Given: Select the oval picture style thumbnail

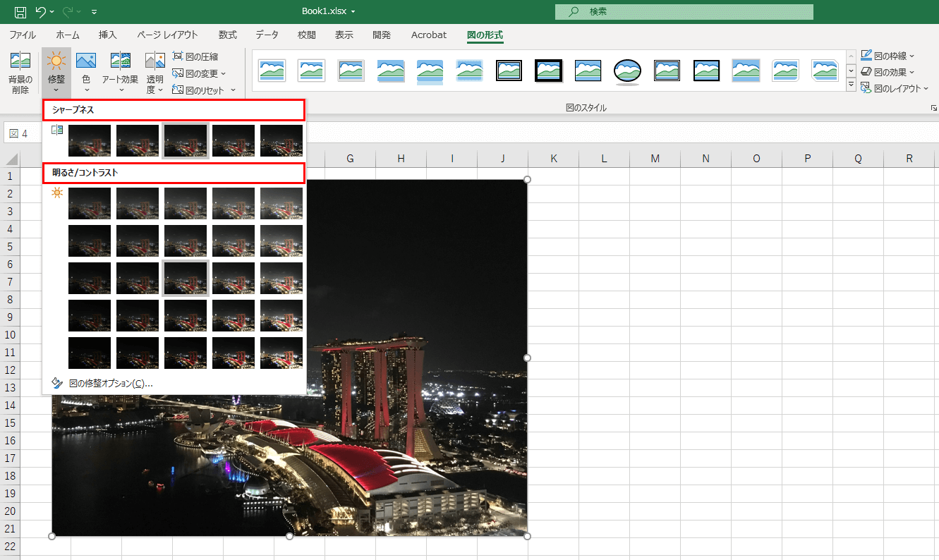Looking at the screenshot, I should pos(627,71).
